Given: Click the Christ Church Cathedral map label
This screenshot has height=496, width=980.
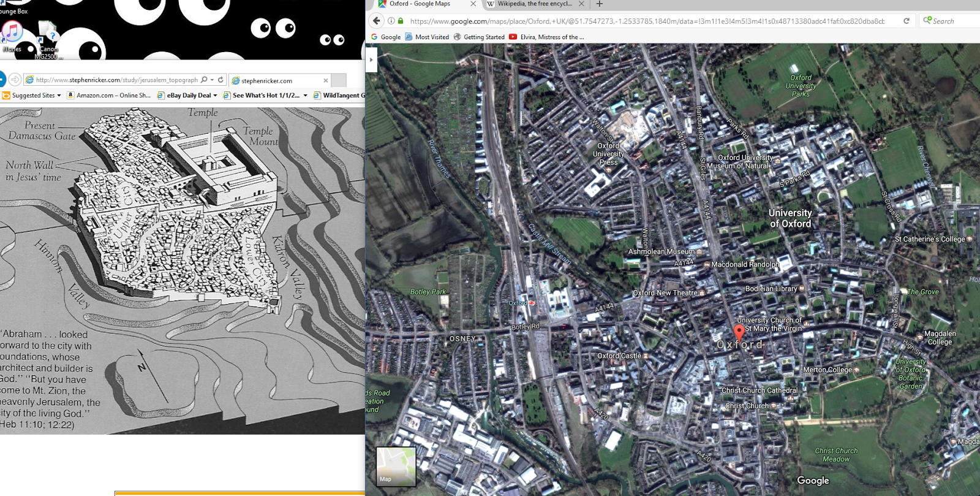Looking at the screenshot, I should (759, 391).
